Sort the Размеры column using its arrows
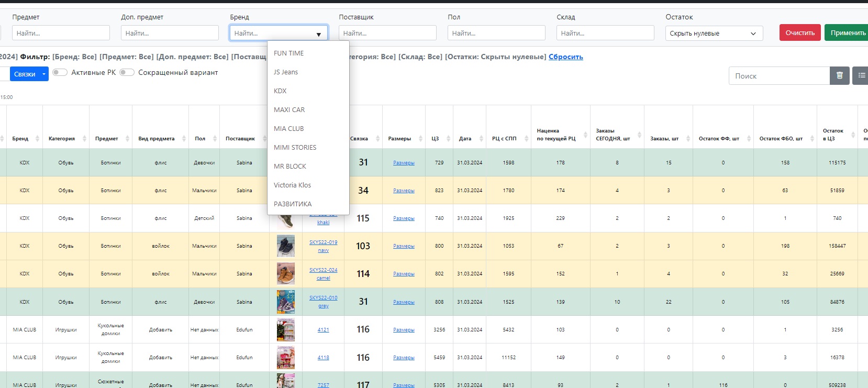Viewport: 868px width, 388px height. point(420,139)
